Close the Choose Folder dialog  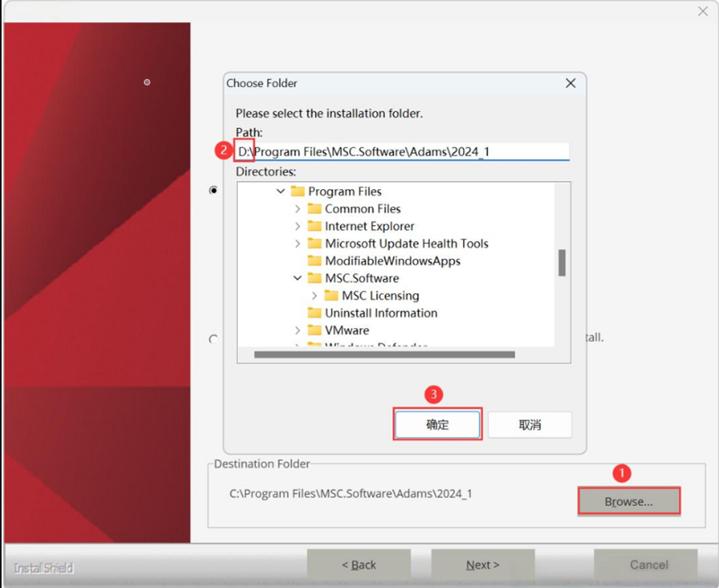point(570,83)
